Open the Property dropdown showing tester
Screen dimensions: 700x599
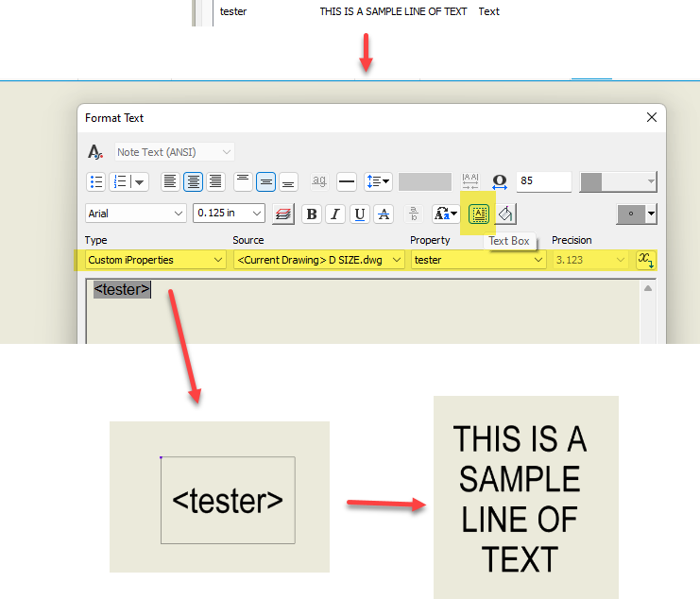coord(479,260)
